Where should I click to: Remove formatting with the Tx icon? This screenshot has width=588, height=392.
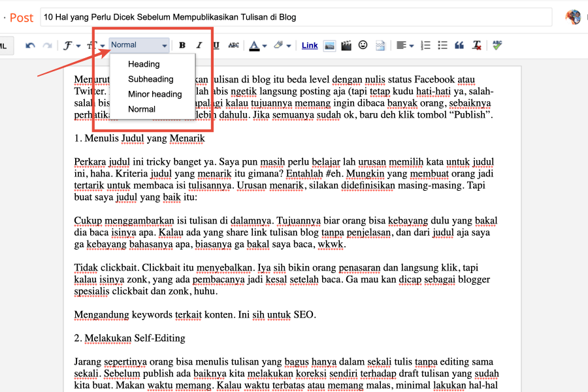pos(477,45)
